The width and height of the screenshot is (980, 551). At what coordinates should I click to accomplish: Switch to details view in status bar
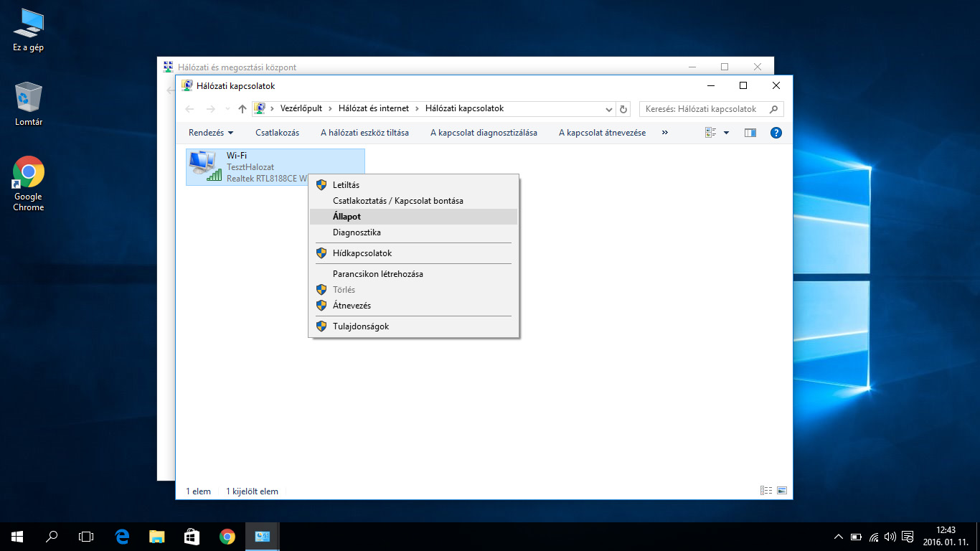[766, 491]
